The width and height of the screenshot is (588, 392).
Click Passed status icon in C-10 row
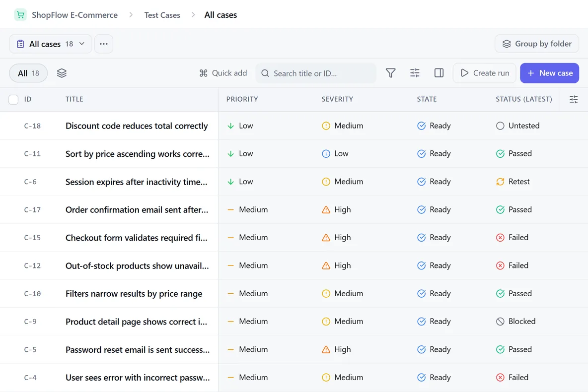point(500,294)
